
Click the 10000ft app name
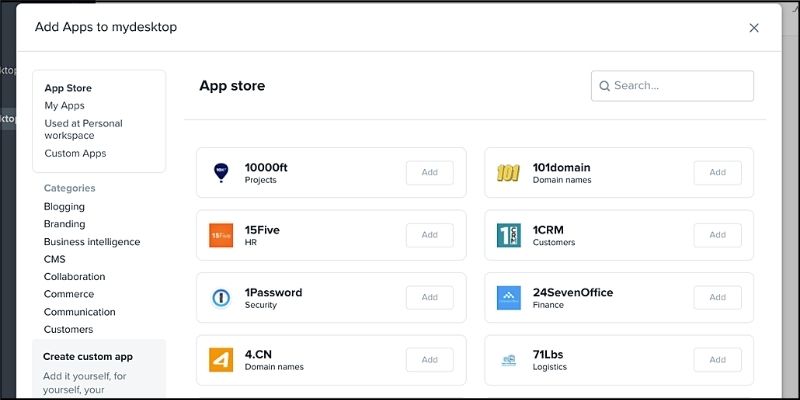pos(266,167)
